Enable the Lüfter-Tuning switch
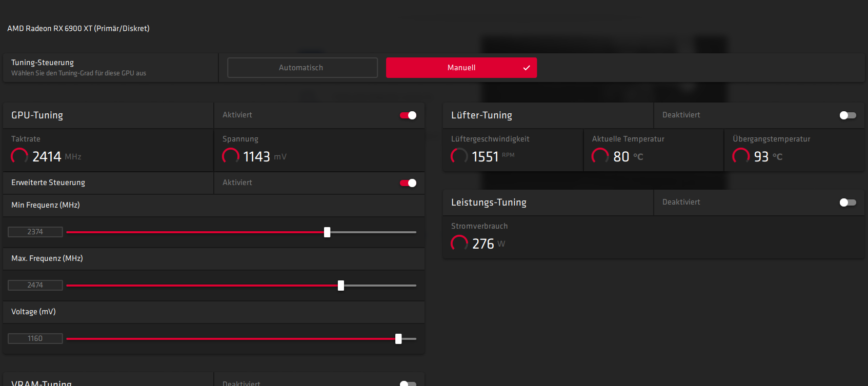The height and width of the screenshot is (386, 868). [x=848, y=115]
